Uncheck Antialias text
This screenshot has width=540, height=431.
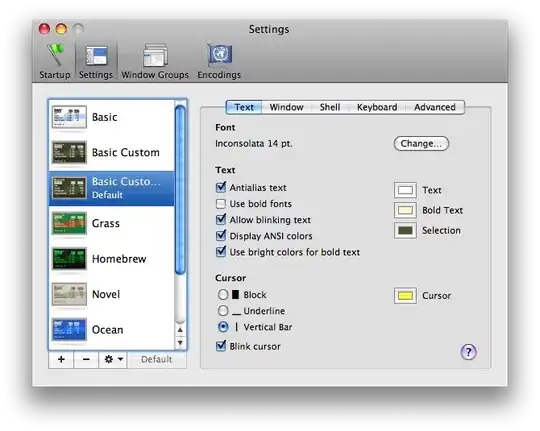pyautogui.click(x=221, y=187)
